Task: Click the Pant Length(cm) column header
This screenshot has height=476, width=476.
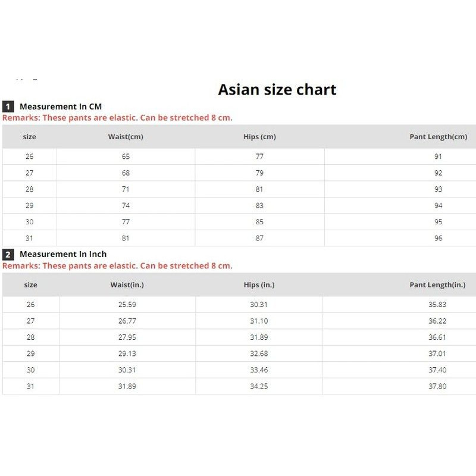Action: point(438,137)
